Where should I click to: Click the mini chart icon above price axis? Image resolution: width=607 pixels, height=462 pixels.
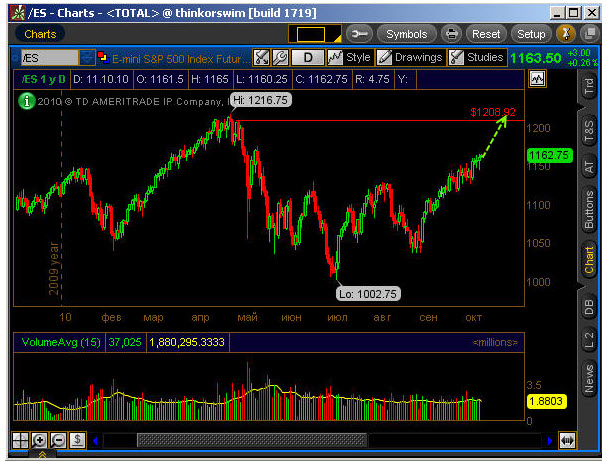tap(537, 79)
